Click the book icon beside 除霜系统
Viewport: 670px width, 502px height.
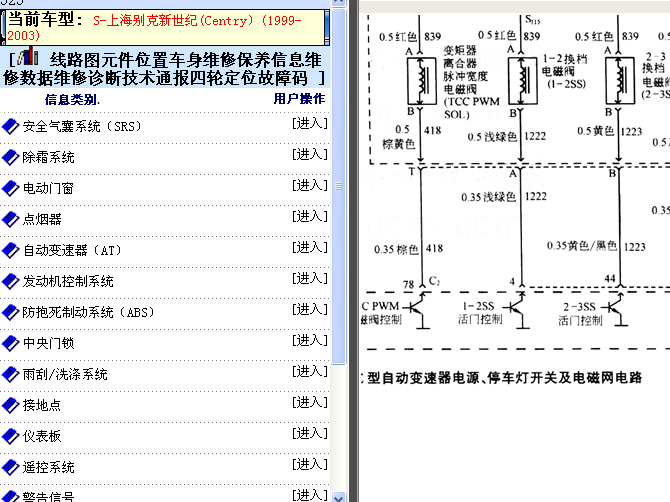[x=11, y=157]
